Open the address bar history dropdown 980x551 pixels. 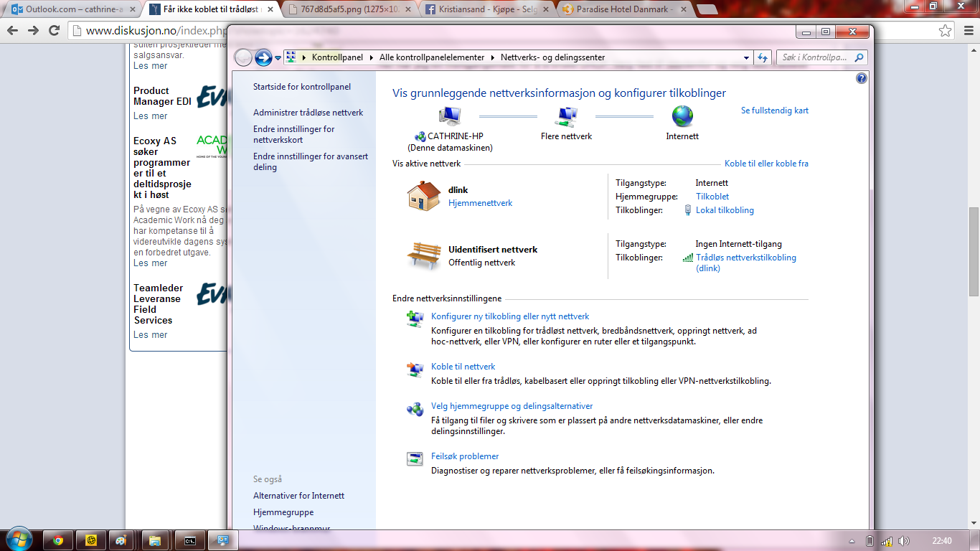[747, 57]
